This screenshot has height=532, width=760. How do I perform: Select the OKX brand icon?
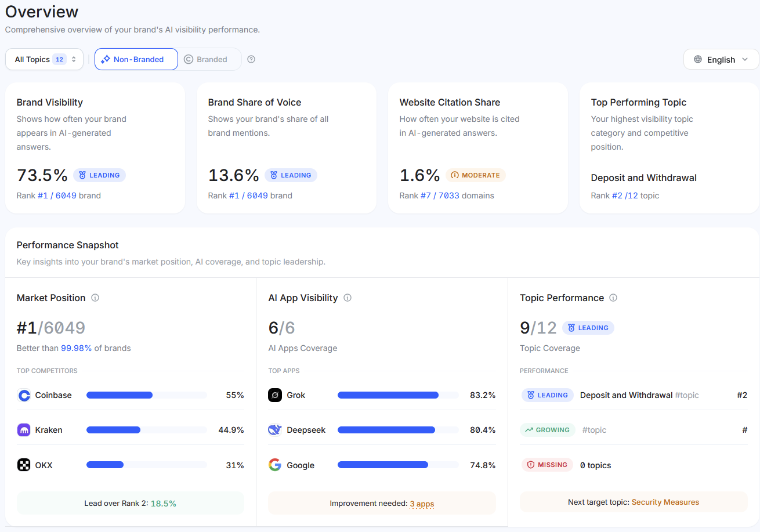pyautogui.click(x=23, y=465)
